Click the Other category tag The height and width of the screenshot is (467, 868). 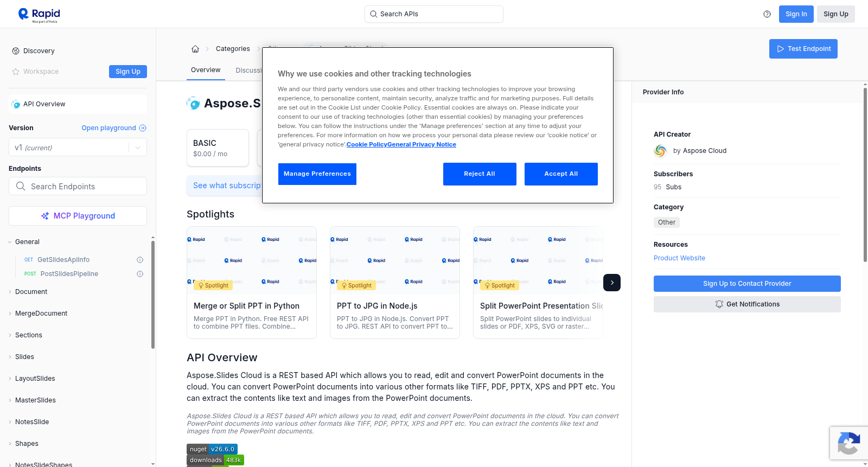pyautogui.click(x=667, y=222)
